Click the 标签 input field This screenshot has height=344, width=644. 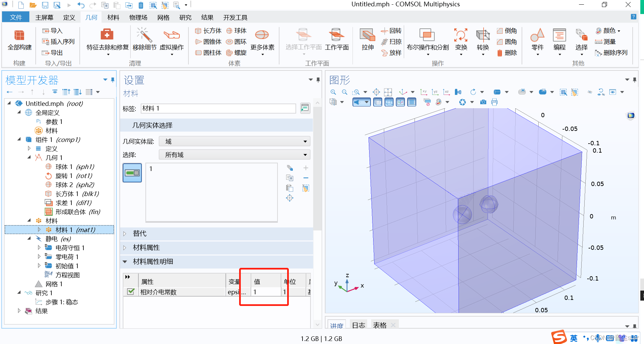click(x=218, y=108)
